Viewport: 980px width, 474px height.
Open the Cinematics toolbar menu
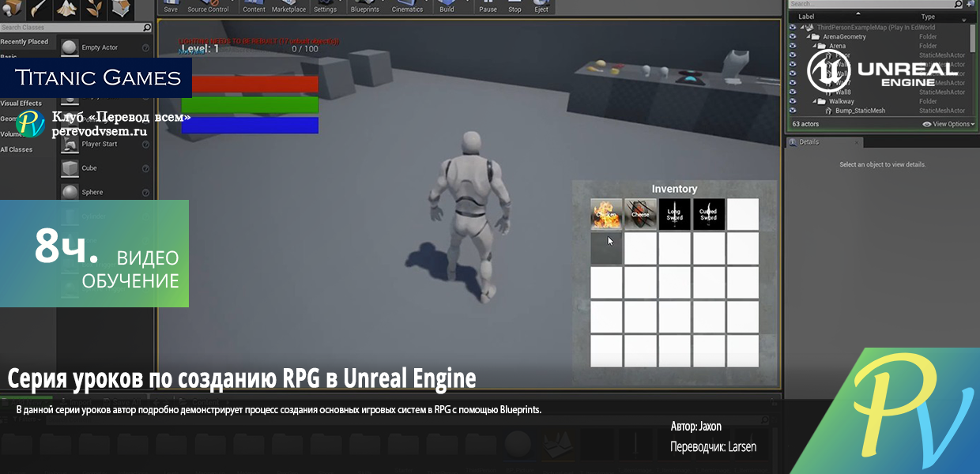408,6
